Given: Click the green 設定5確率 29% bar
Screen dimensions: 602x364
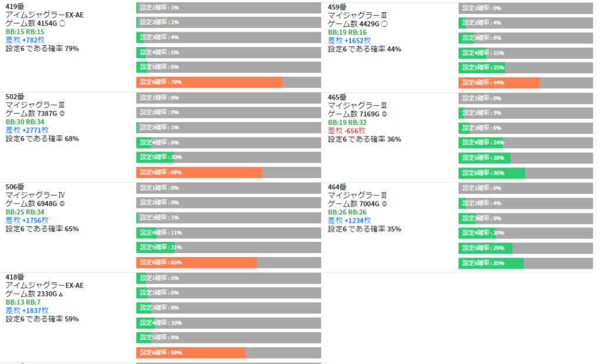Looking at the screenshot, I should [x=485, y=248].
